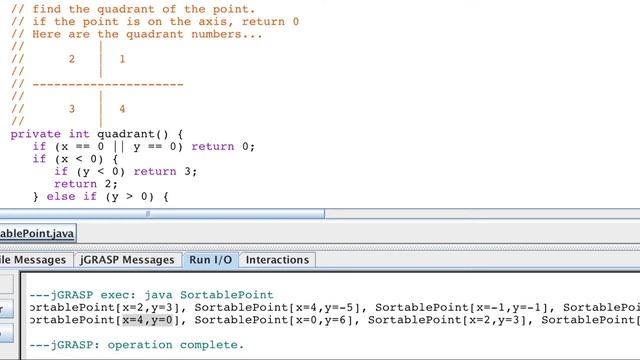The image size is (640, 360).
Task: Click the editor horizontal scrollbar thumb
Action: (162, 213)
